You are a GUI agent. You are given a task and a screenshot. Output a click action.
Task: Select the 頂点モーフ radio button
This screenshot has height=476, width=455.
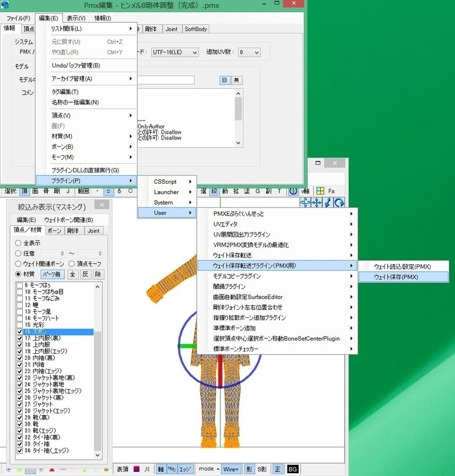(x=72, y=264)
